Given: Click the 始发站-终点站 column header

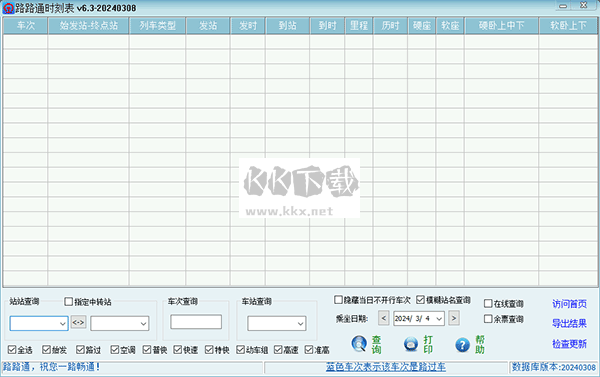Looking at the screenshot, I should [x=88, y=26].
